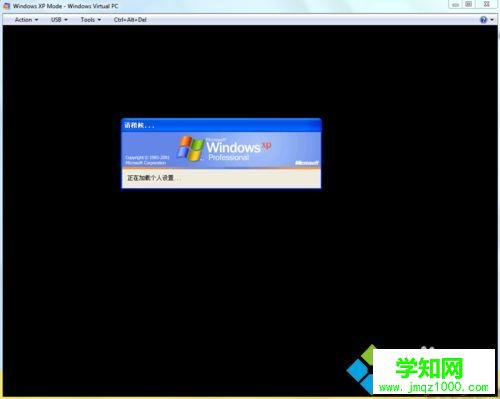This screenshot has width=500, height=399.
Task: Click the loading personal settings message
Action: tap(154, 178)
